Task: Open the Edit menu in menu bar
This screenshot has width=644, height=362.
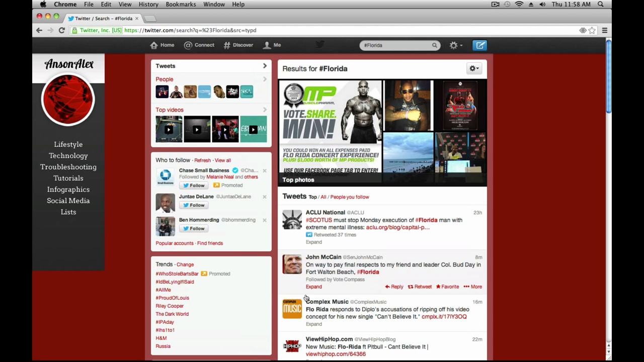Action: coord(106,5)
